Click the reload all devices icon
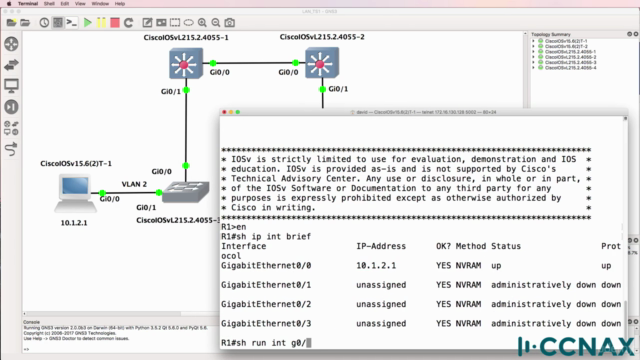This screenshot has height=360, width=640. pyautogui.click(x=129, y=22)
